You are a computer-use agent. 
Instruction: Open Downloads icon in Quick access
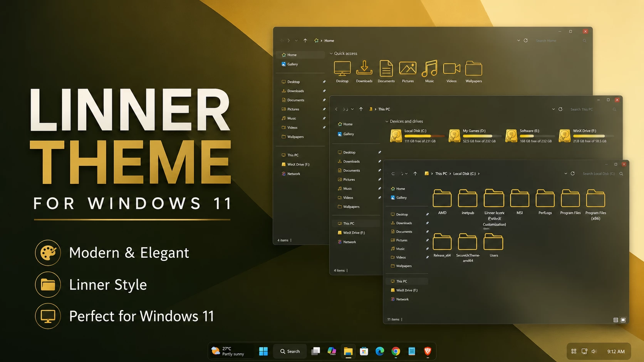coord(364,68)
